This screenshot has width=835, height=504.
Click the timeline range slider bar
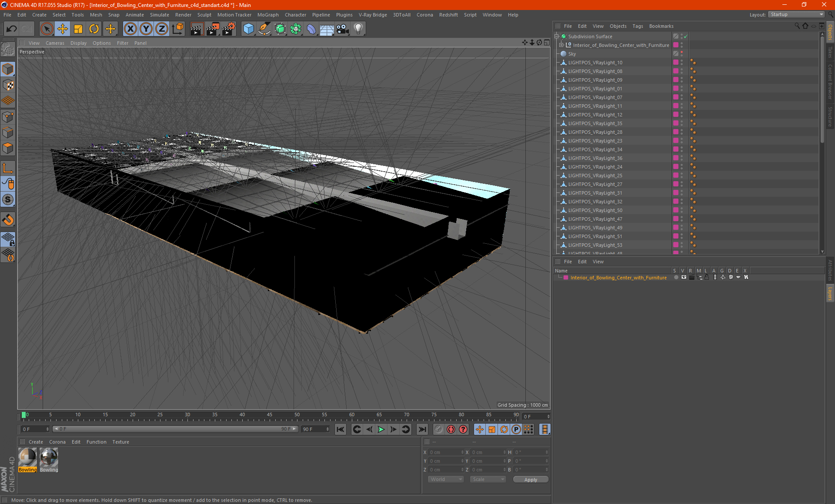175,429
